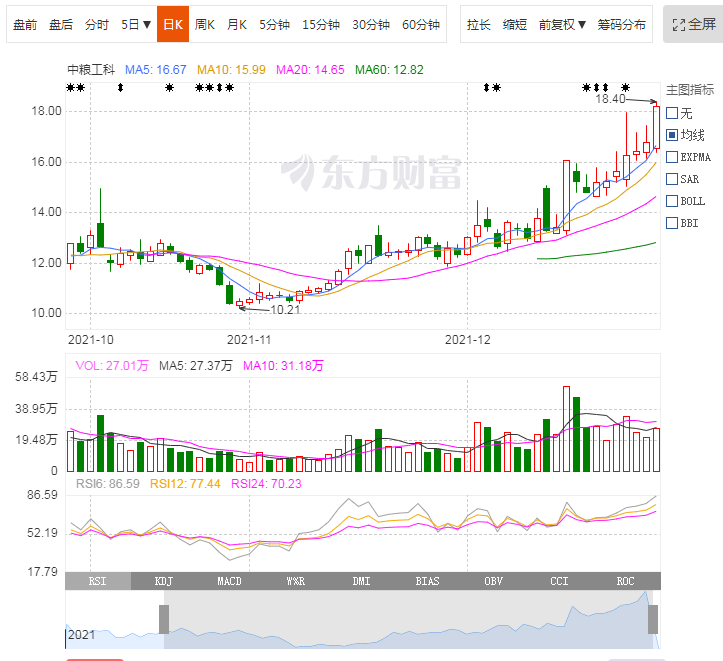Switch to 15分钟 chart period
Image resolution: width=723 pixels, height=661 pixels.
(x=321, y=24)
